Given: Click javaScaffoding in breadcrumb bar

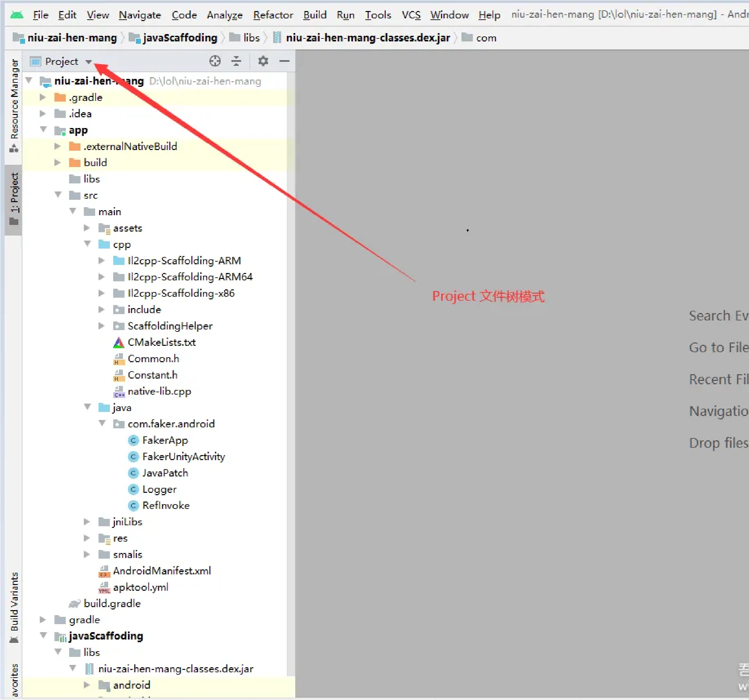Looking at the screenshot, I should pyautogui.click(x=180, y=38).
